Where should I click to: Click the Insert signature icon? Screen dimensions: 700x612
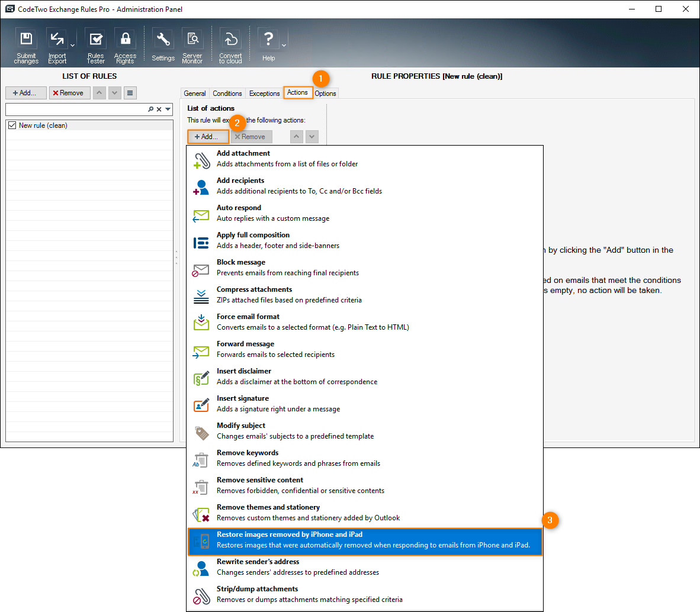coord(201,405)
